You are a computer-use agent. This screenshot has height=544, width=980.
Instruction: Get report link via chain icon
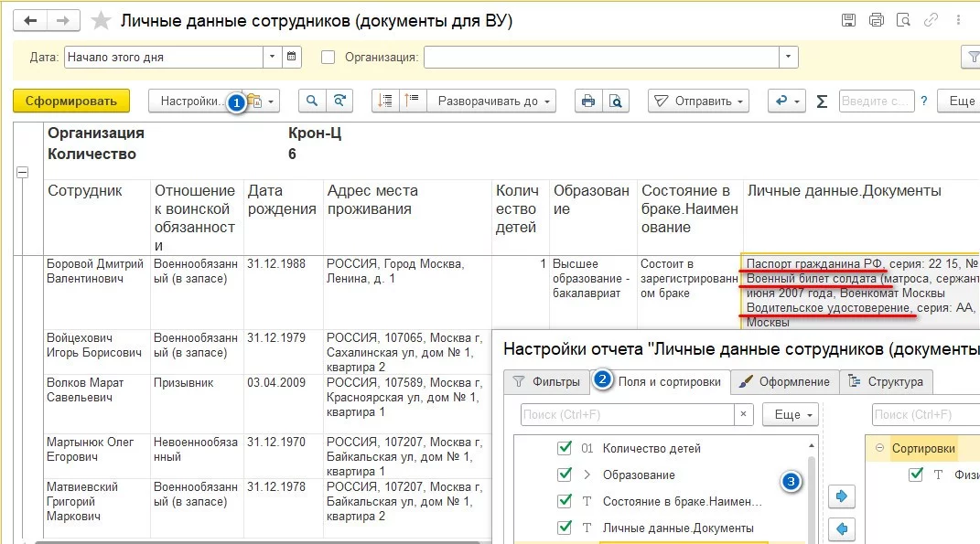tap(932, 19)
